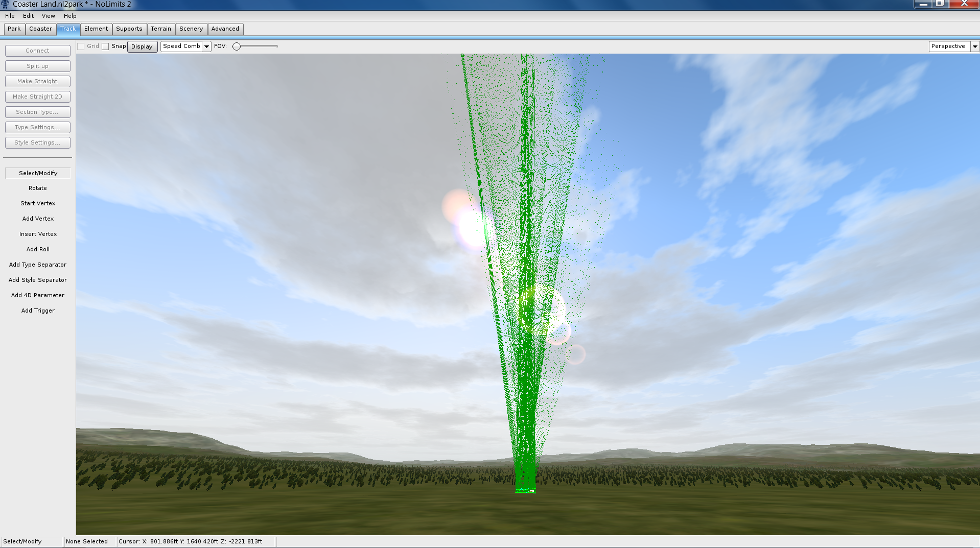Click the Perspective dropdown arrow

[x=975, y=46]
